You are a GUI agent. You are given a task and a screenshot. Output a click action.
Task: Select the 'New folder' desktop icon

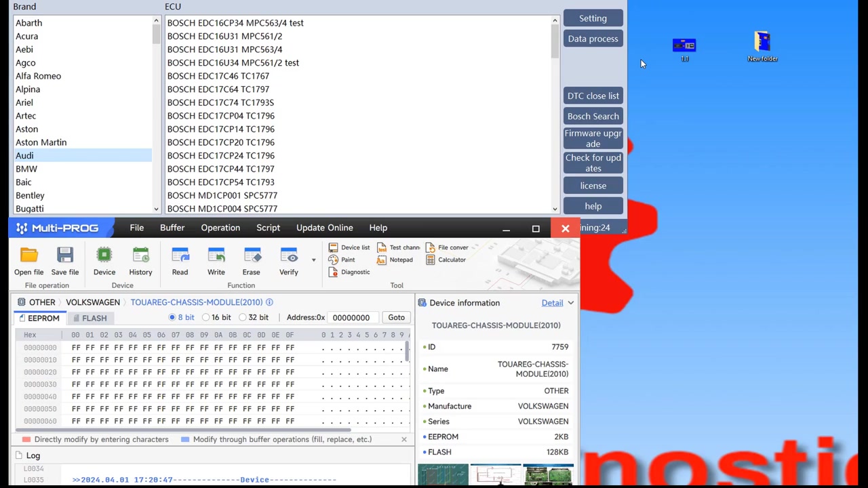click(763, 46)
